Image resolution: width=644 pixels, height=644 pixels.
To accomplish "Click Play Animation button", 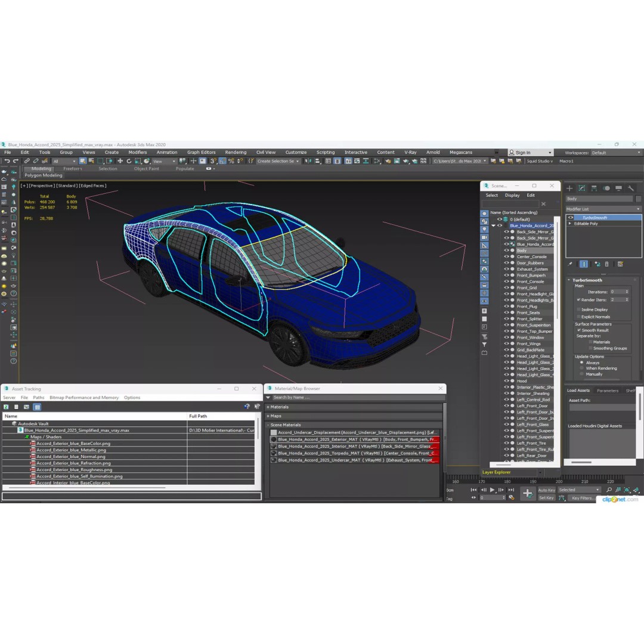I will point(492,490).
